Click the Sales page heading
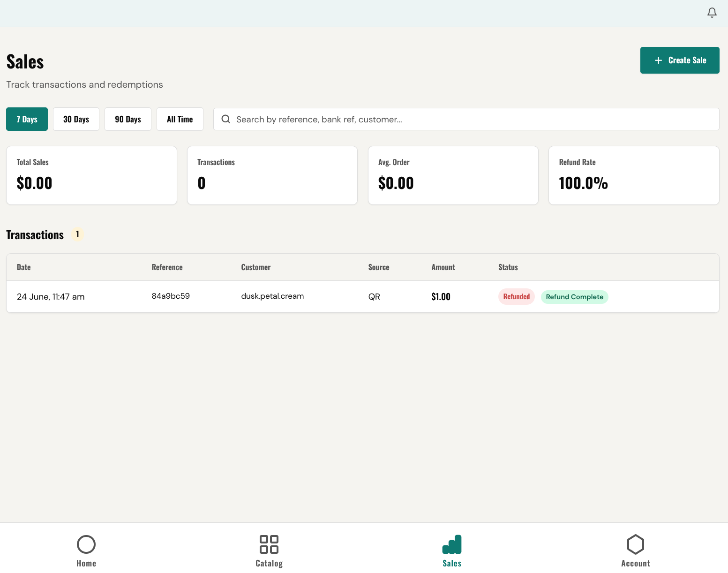Viewport: 728px width, 573px height. (x=25, y=62)
